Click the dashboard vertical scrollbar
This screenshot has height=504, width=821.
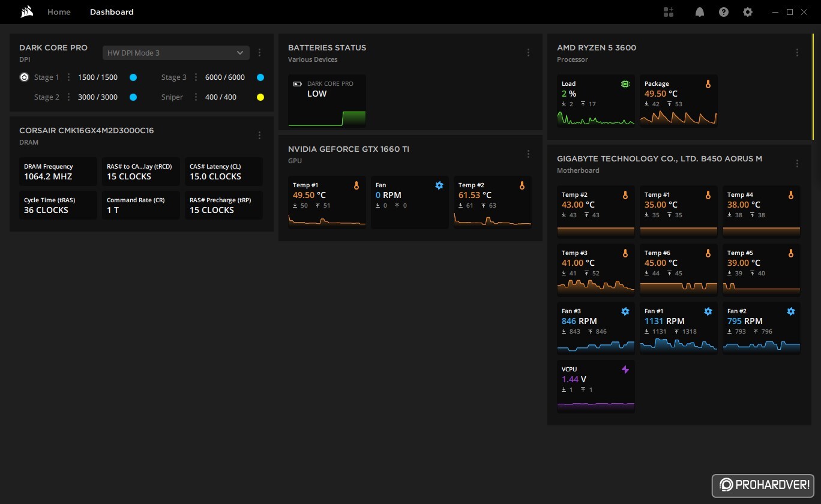[813, 87]
